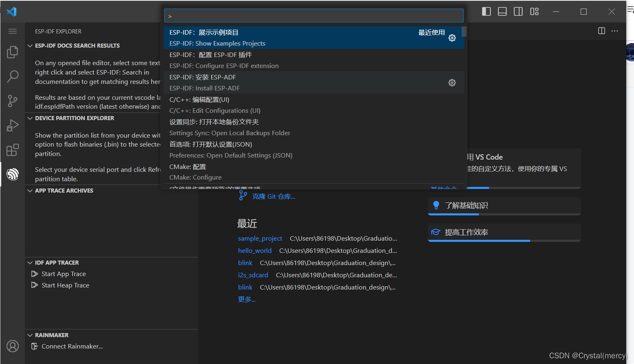Select ESP-IDF Install ESP-ADF command
The width and height of the screenshot is (634, 364).
[x=314, y=83]
